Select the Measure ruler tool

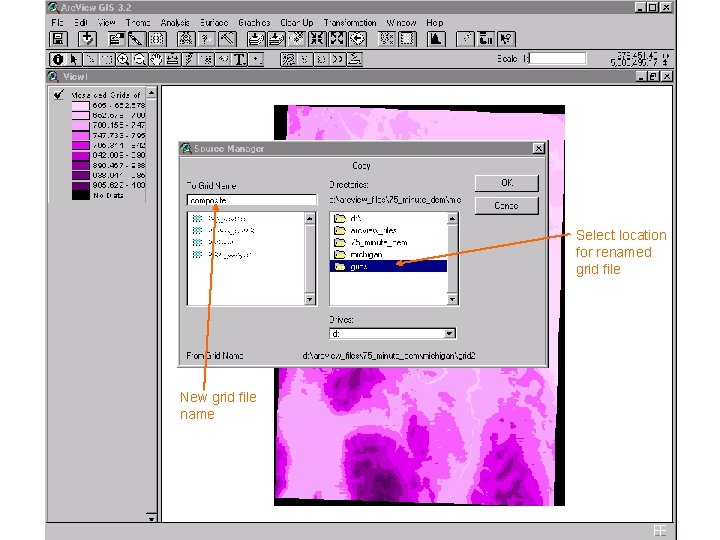click(173, 59)
